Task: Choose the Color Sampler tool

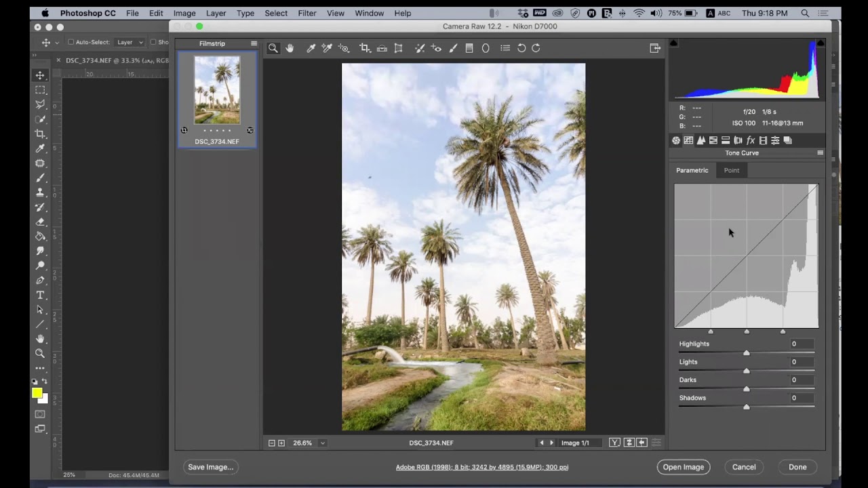Action: (327, 48)
